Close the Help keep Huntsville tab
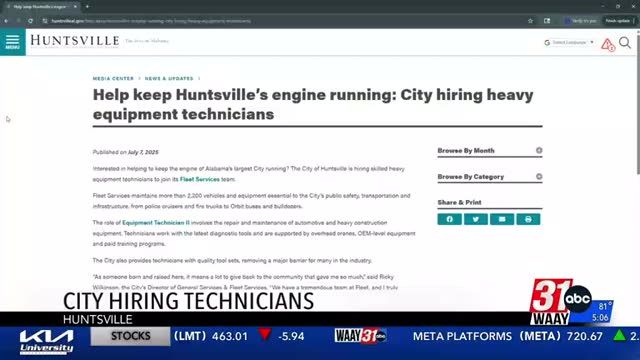 tap(75, 7)
